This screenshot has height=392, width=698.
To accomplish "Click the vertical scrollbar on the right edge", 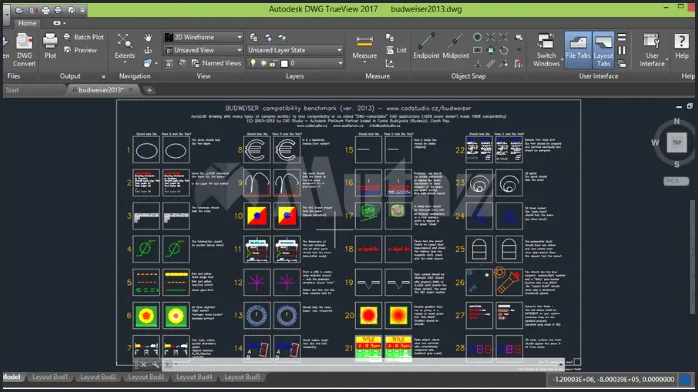I will point(693,256).
